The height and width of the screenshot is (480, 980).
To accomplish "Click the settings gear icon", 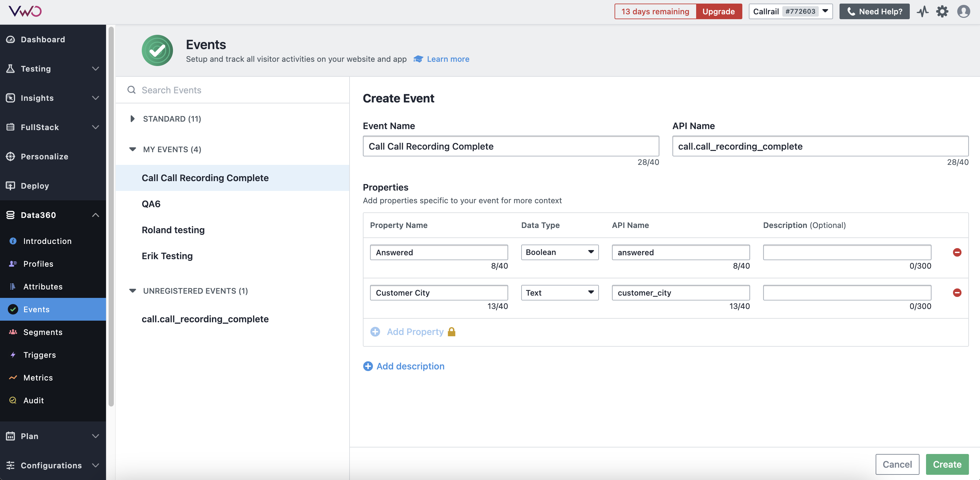I will click(x=942, y=11).
